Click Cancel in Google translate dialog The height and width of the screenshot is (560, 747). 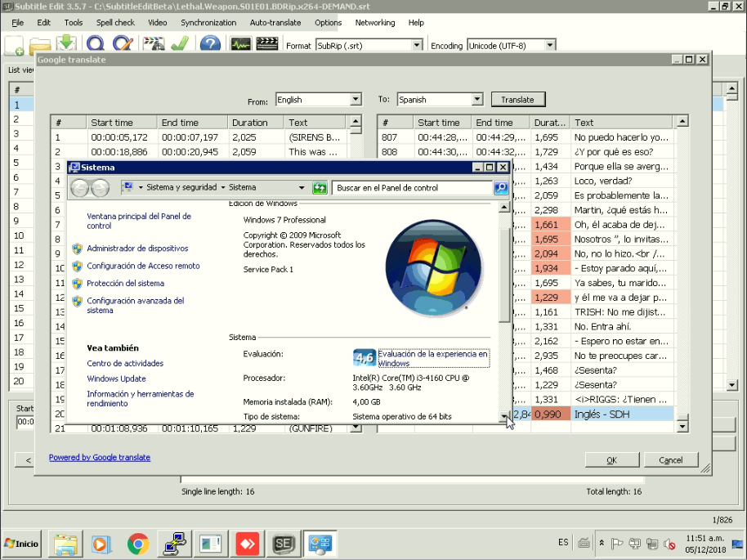pyautogui.click(x=670, y=460)
